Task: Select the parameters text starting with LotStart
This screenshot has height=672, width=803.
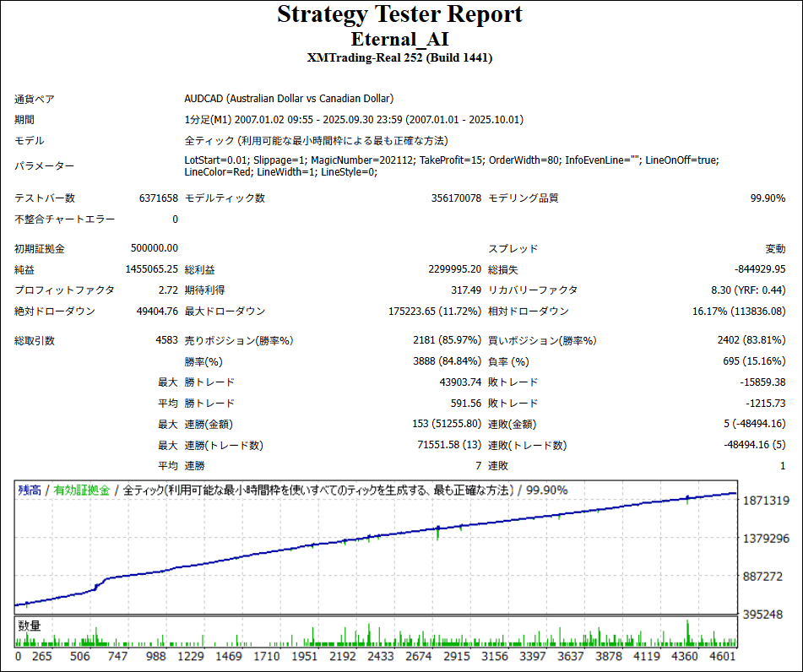Action: tap(451, 165)
